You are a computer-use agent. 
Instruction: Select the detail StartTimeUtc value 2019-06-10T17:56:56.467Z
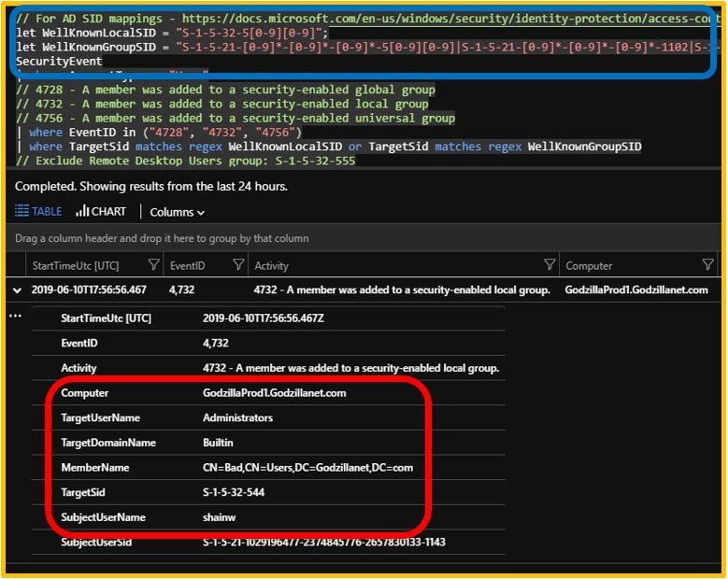[x=264, y=318]
